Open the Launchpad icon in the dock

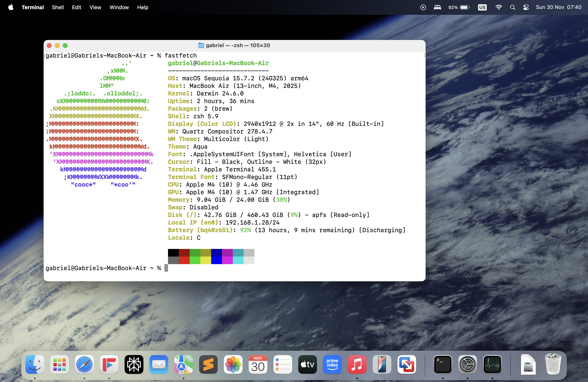60,364
